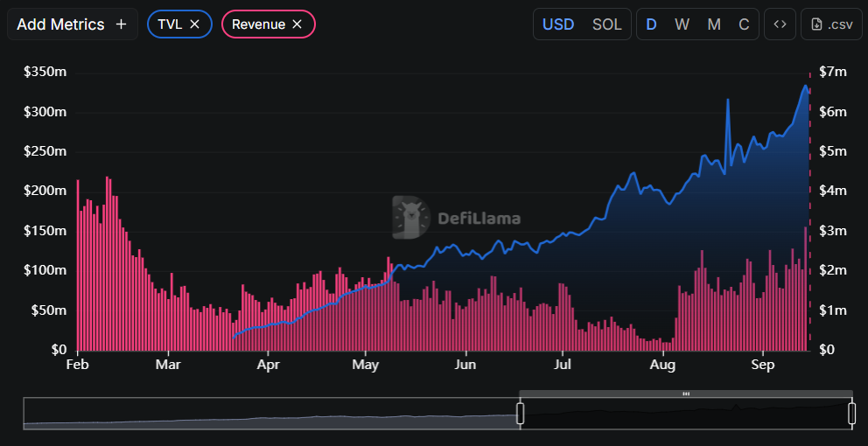Click the Revenue metric chip label
The width and height of the screenshot is (868, 446).
[258, 24]
